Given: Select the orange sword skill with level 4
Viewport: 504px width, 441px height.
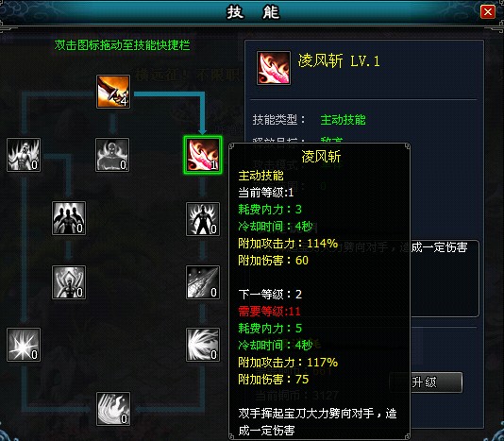Looking at the screenshot, I should (113, 92).
